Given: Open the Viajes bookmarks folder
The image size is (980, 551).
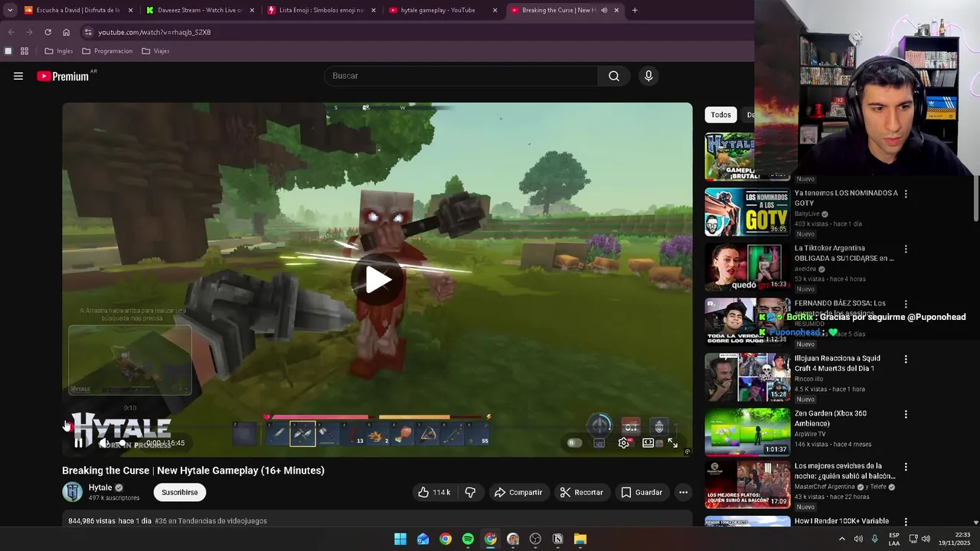Looking at the screenshot, I should click(x=155, y=51).
